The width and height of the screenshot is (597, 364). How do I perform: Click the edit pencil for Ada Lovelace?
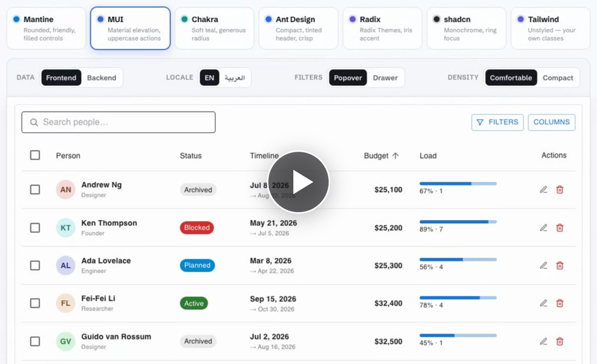[544, 265]
